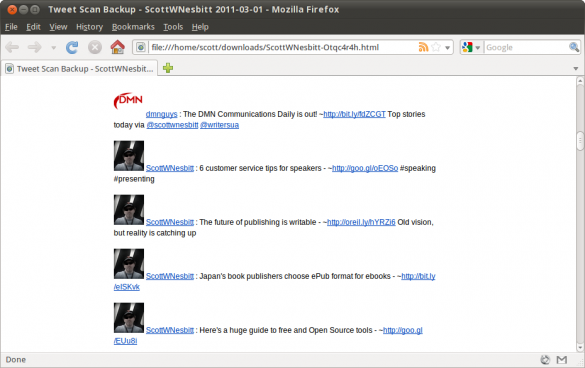The width and height of the screenshot is (585, 368).
Task: Close the Firefox window
Action: (12, 10)
